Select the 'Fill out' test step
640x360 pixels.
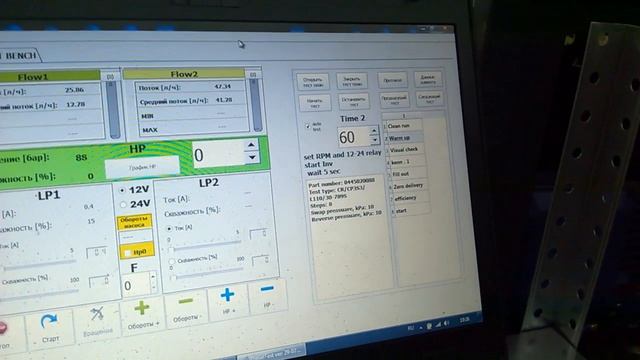tap(407, 174)
